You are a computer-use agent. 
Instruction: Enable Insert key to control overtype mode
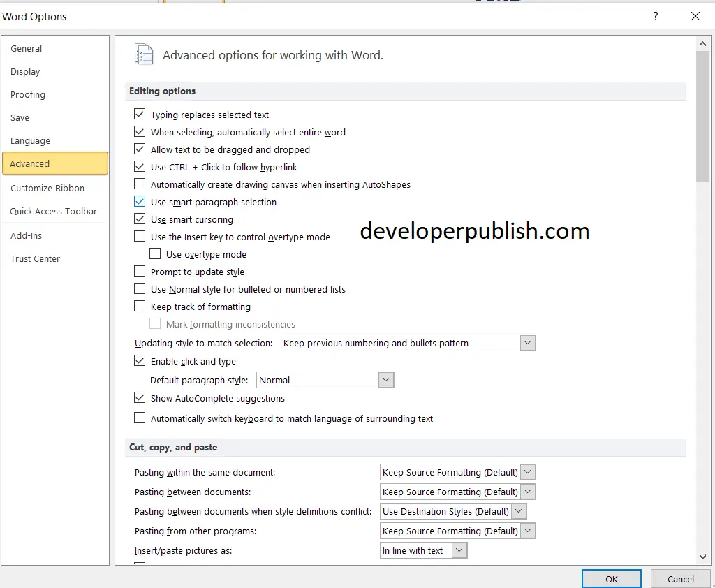point(140,236)
